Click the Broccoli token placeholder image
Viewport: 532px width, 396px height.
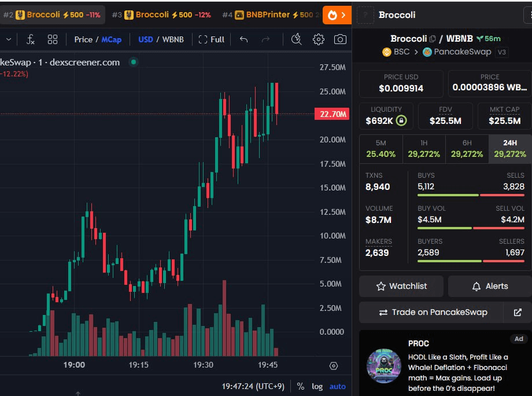(365, 15)
